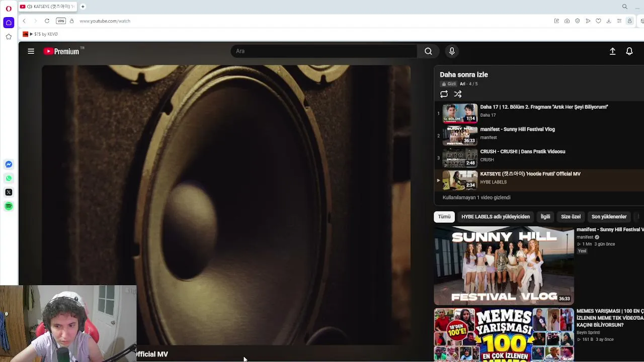Open Opera home start page icon

pyautogui.click(x=9, y=23)
